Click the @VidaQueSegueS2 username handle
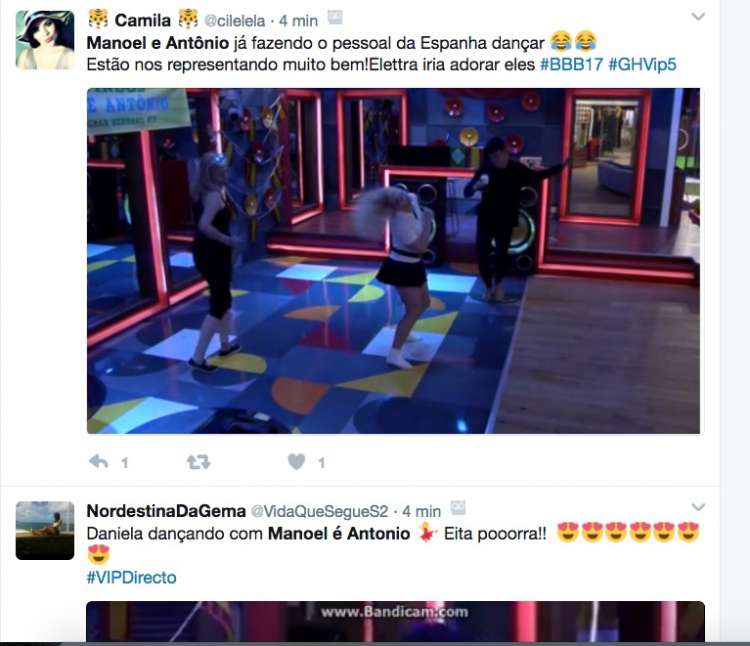 [320, 512]
